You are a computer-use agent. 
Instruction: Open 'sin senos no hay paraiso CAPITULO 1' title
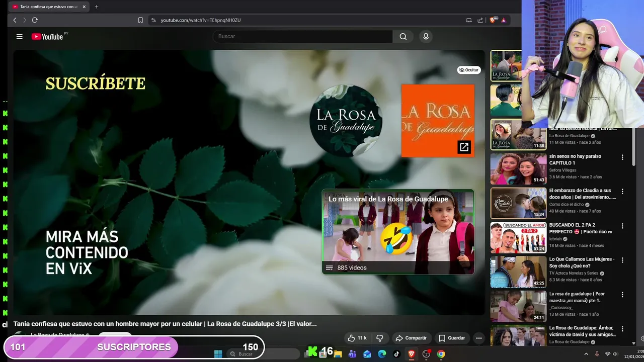575,159
